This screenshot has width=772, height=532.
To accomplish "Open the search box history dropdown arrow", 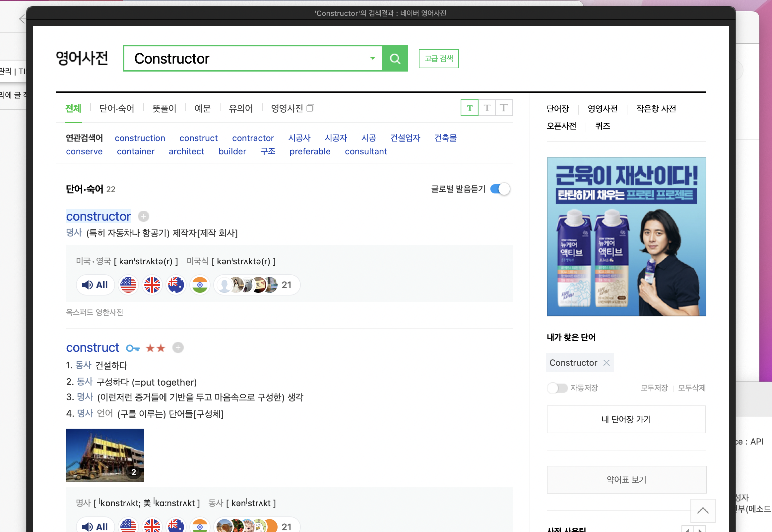I will pos(372,58).
